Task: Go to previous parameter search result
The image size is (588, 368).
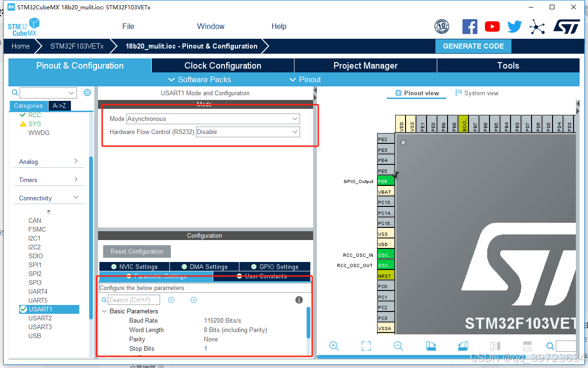Action: (x=171, y=300)
